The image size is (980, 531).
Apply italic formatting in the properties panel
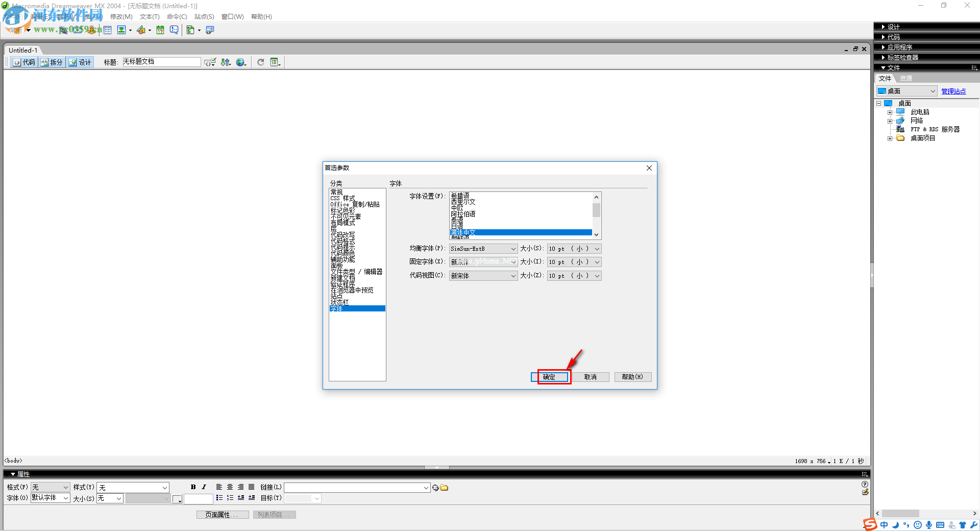(x=204, y=487)
